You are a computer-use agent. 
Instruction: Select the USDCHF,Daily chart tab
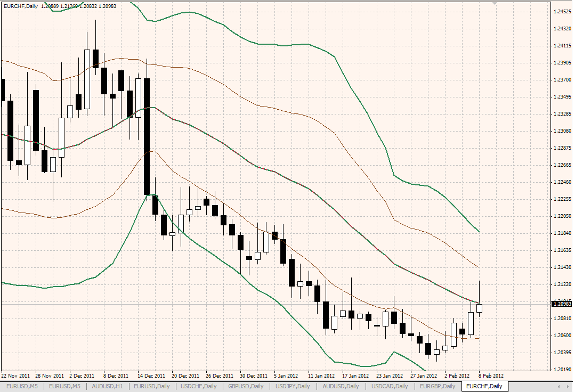[x=199, y=386]
